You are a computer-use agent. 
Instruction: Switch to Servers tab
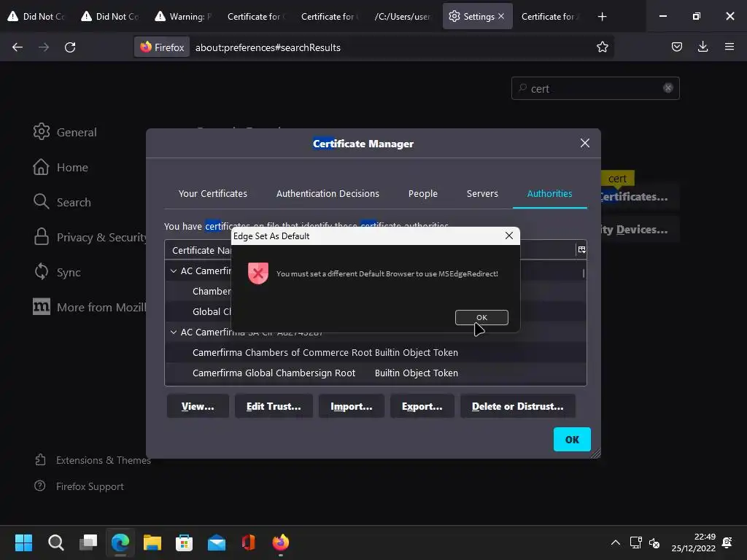tap(482, 194)
